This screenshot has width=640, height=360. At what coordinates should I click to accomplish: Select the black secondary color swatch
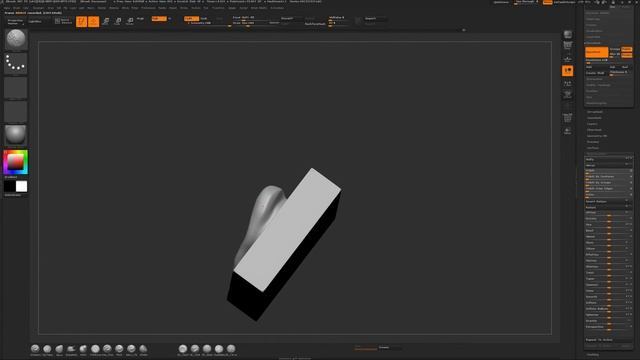pos(10,187)
